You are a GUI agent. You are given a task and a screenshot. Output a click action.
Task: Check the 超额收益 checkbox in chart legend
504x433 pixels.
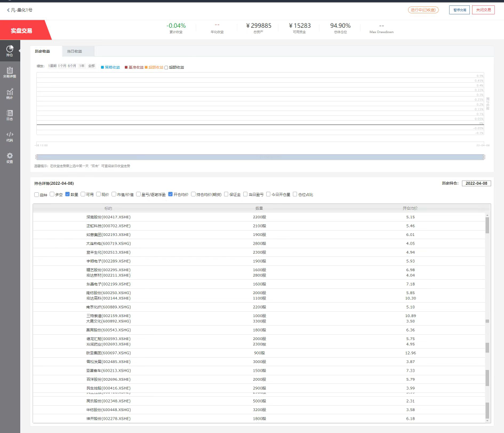pyautogui.click(x=166, y=67)
